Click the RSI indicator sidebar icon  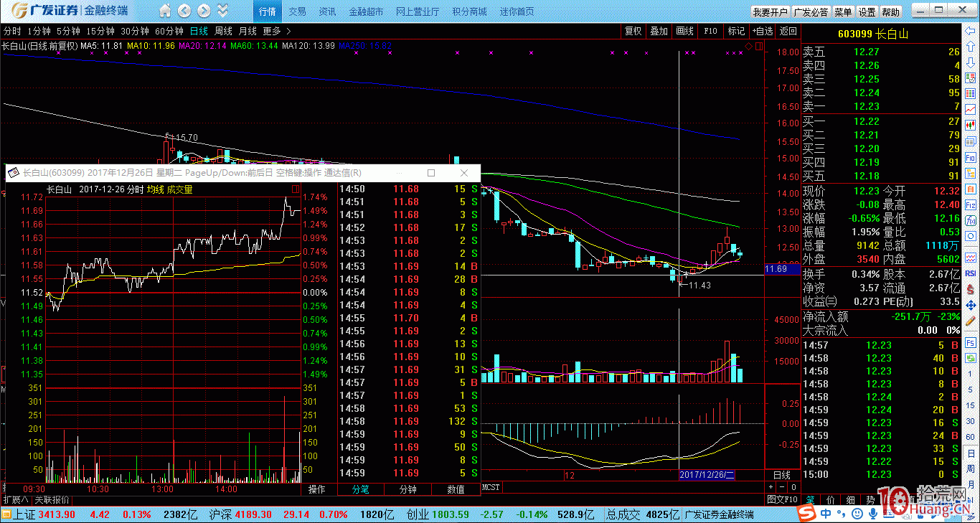pos(971,273)
